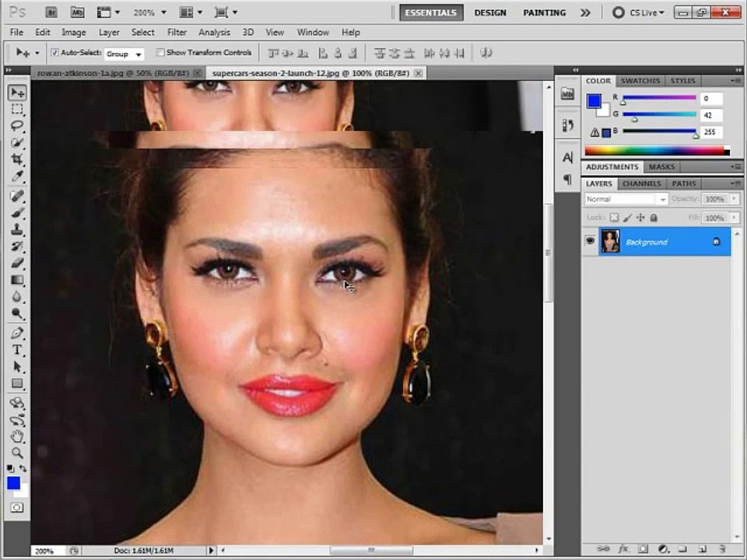
Task: Enable Show Transform Controls checkbox
Action: [x=160, y=52]
